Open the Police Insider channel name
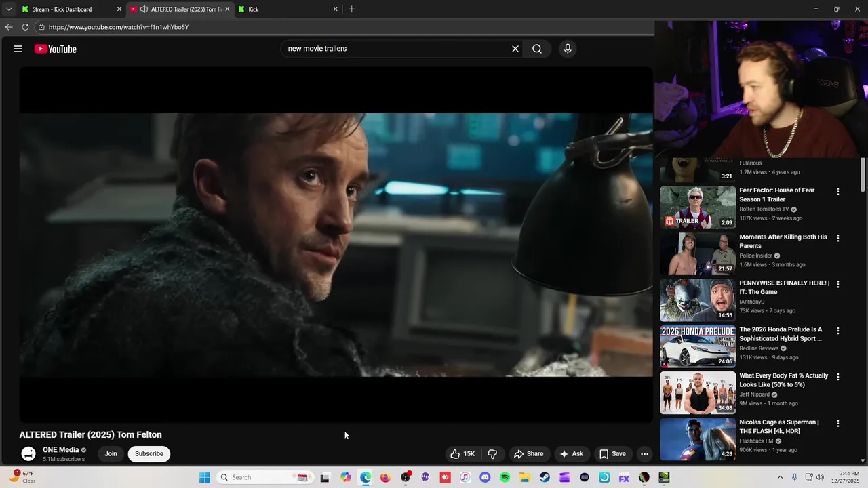The image size is (868, 488). point(755,256)
